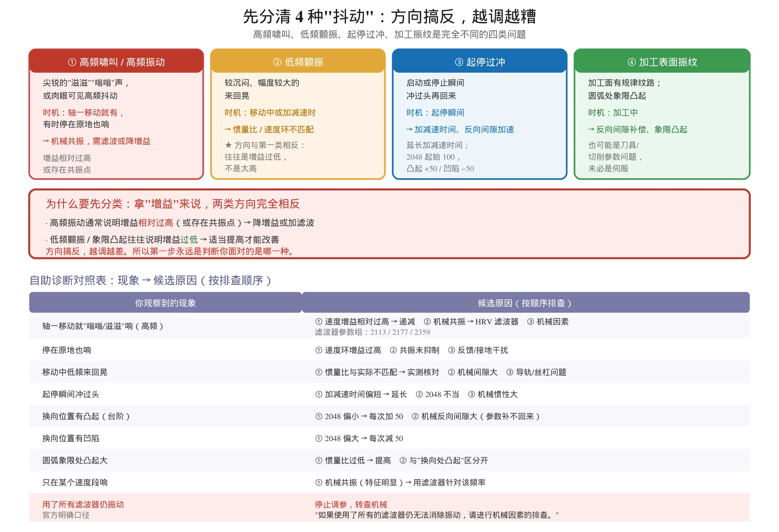Click the text '→ 反向间隙补偿、象限凸起'
Image resolution: width=779 pixels, height=532 pixels.
637,129
